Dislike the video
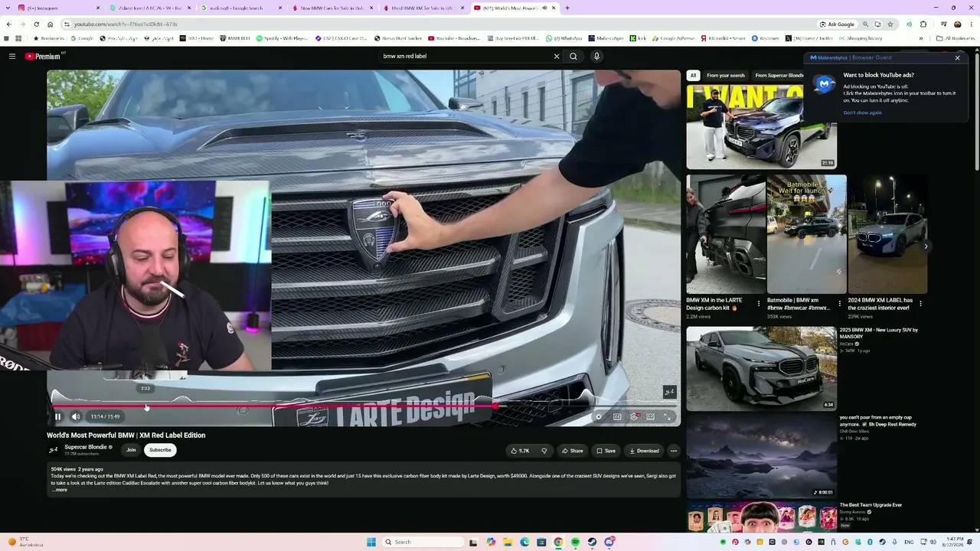 click(544, 451)
